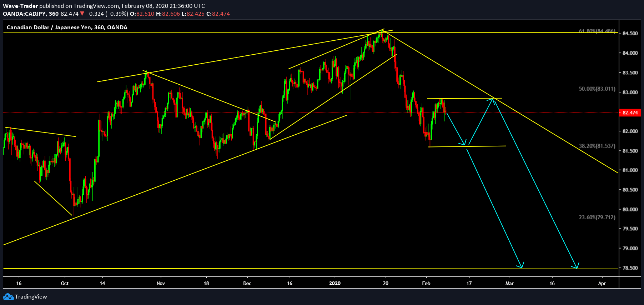Click the Nov date label on time axis
644x305 pixels.
[161, 283]
